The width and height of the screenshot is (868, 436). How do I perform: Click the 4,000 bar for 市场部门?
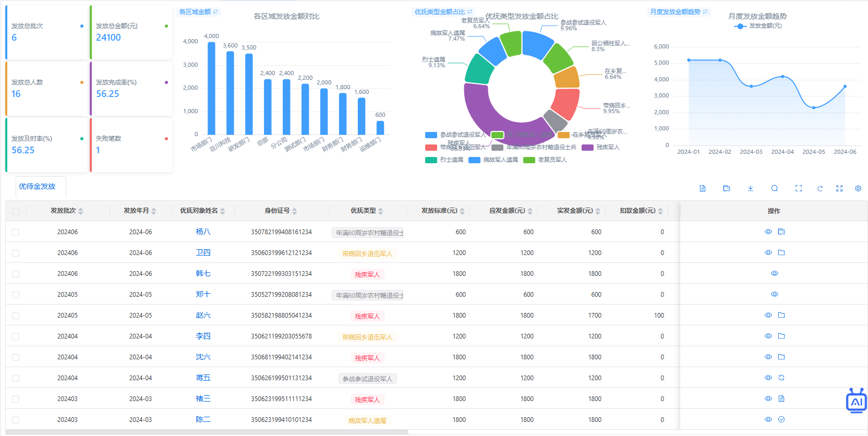[x=211, y=88]
